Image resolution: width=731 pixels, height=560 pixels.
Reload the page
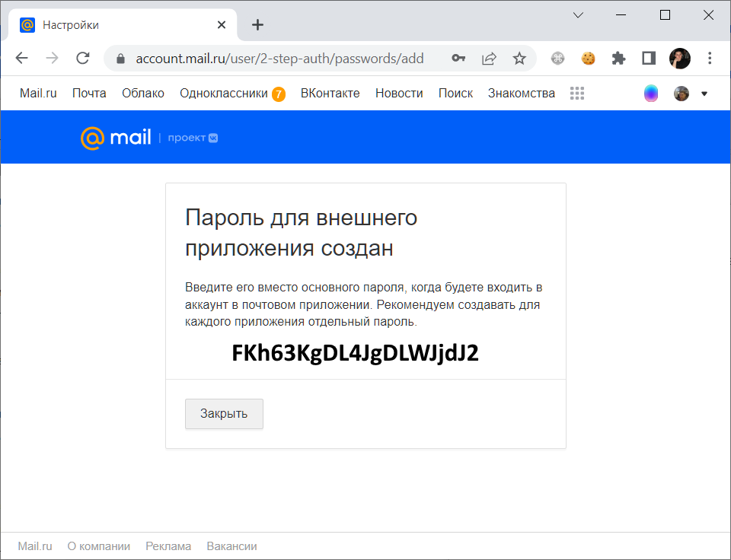(82, 58)
